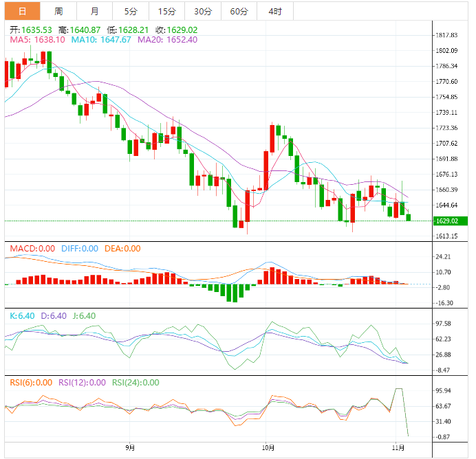Click the DEA:0.00 indicator label
476x459 pixels.
pos(122,249)
